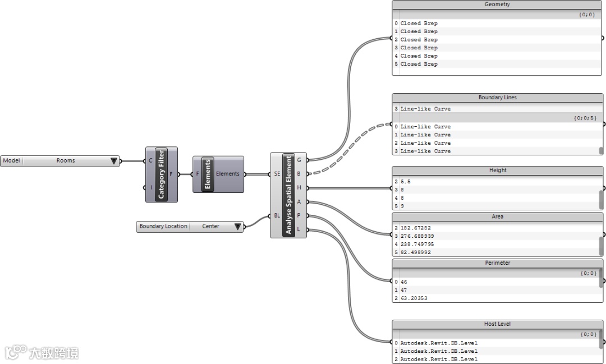Click the F input of Elements component

click(x=198, y=174)
